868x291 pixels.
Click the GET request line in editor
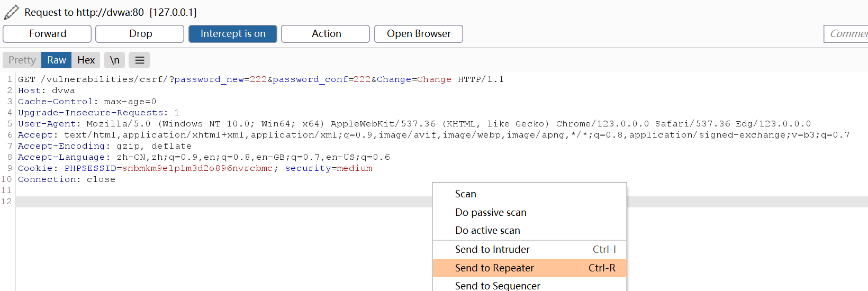(x=260, y=79)
